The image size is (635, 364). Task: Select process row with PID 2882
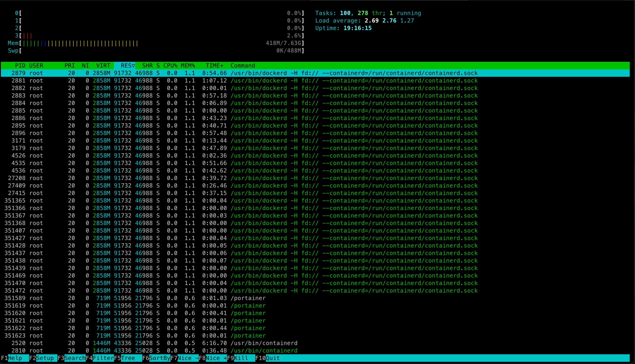[x=315, y=88]
